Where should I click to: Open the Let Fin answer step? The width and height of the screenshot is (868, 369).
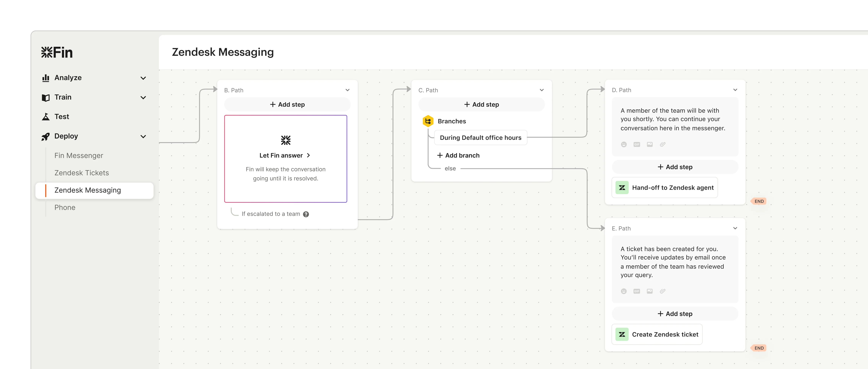pyautogui.click(x=285, y=155)
